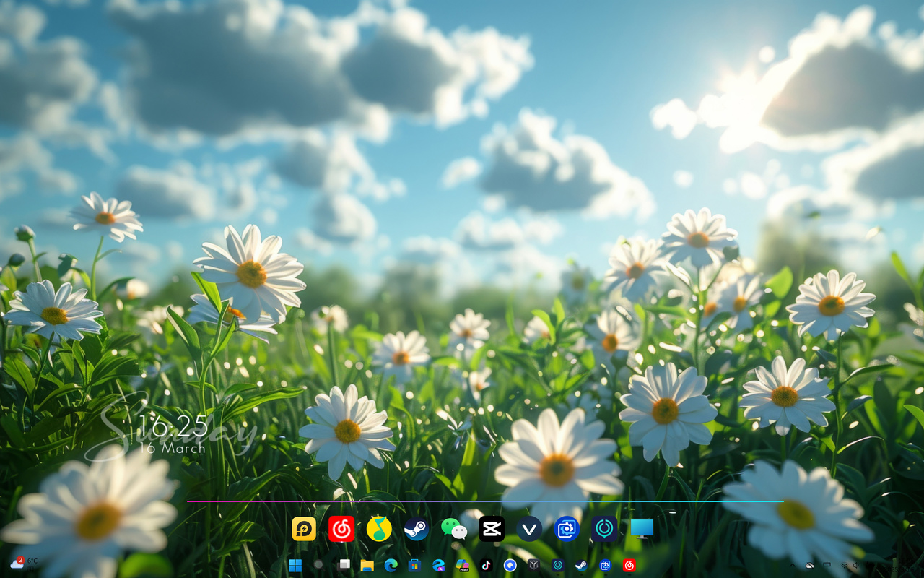Launch NetEase Cloud Music in dock
This screenshot has width=924, height=578.
341,529
